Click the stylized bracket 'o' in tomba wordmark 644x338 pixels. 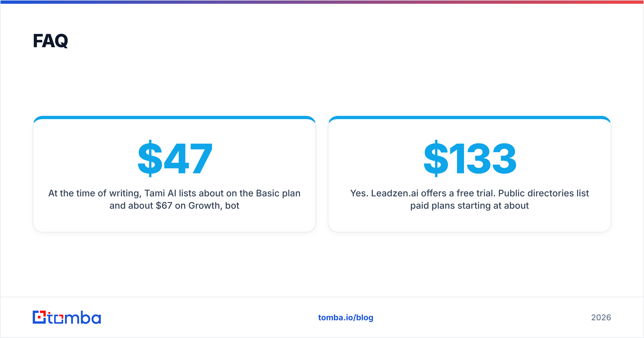coord(58,319)
